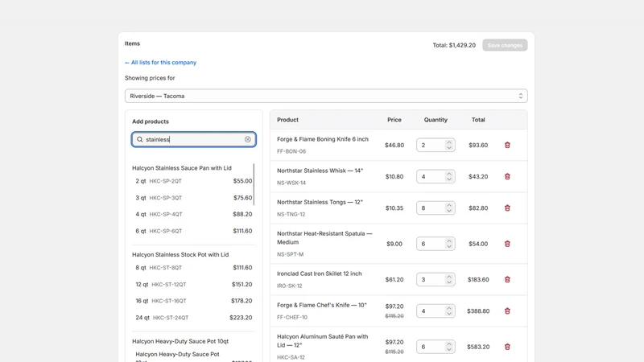This screenshot has width=644, height=362.
Task: Click the search magnifier icon
Action: 139,139
